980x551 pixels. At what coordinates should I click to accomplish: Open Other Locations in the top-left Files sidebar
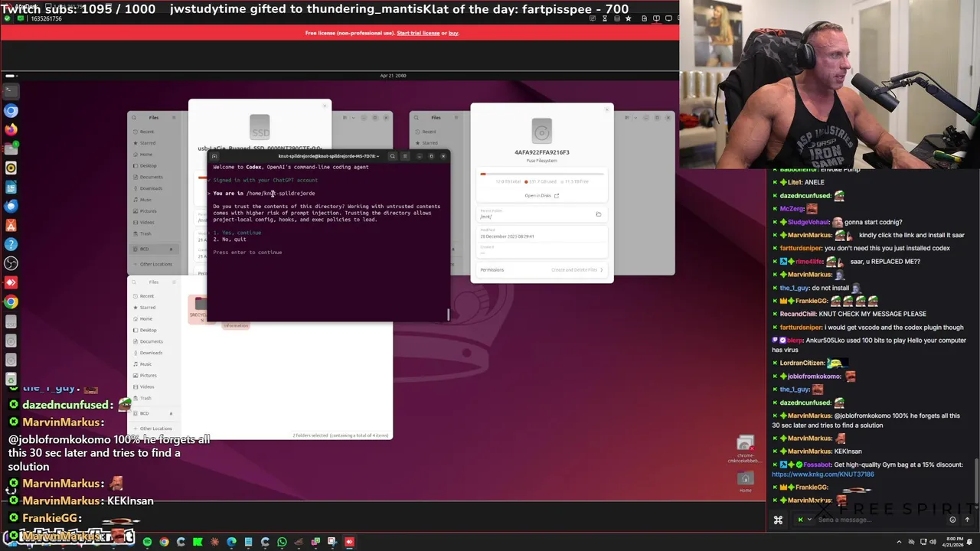[155, 264]
